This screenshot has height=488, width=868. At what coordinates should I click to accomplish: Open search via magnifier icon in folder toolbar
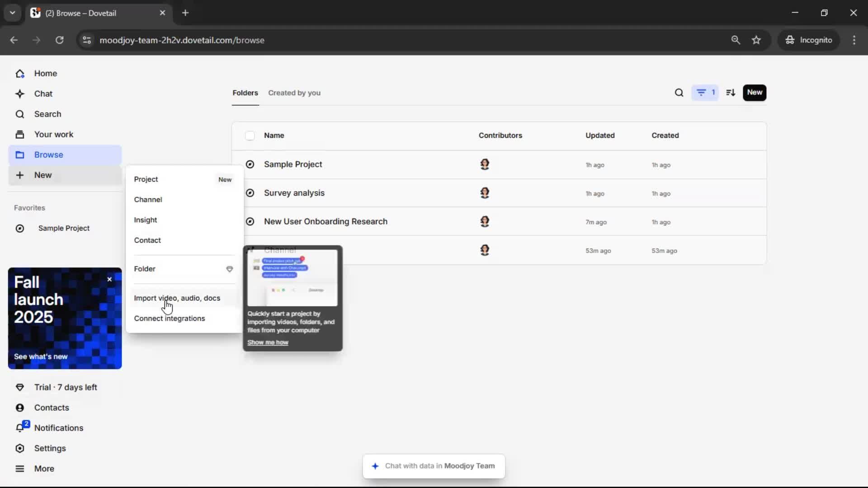click(679, 93)
